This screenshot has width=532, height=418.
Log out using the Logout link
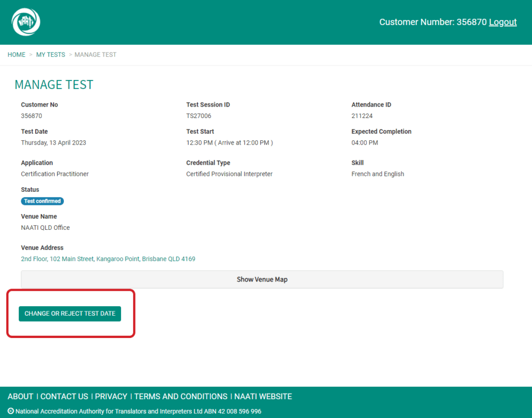coord(502,22)
